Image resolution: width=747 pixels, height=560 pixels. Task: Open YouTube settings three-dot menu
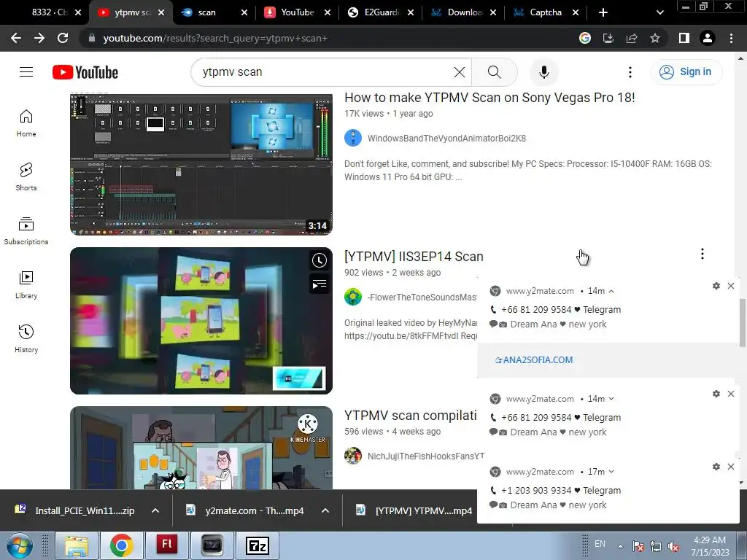(x=630, y=72)
